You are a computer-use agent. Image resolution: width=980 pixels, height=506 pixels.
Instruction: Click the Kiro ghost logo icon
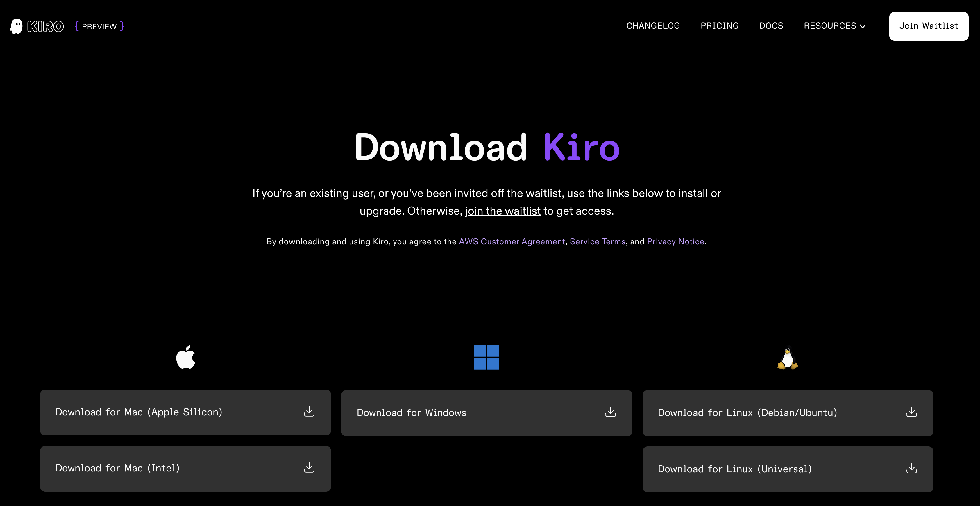click(x=16, y=26)
